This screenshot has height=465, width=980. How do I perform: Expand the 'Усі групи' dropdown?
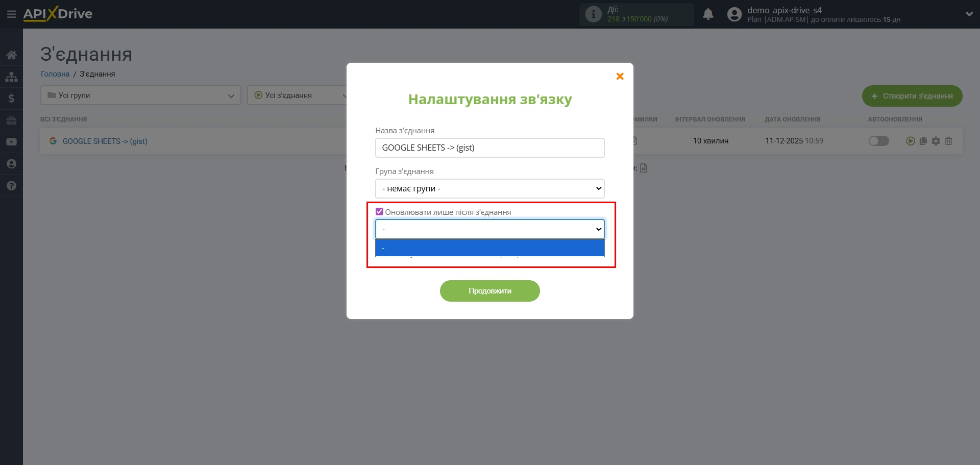140,95
